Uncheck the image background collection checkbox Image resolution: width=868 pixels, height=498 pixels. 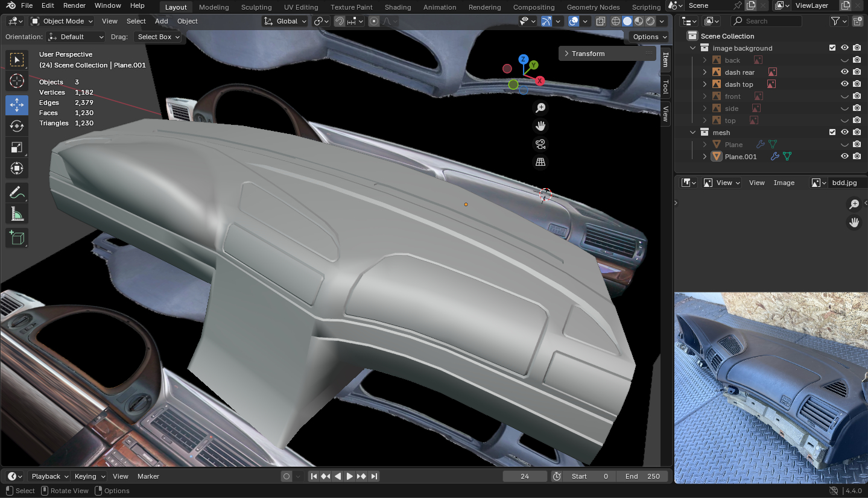pyautogui.click(x=832, y=48)
